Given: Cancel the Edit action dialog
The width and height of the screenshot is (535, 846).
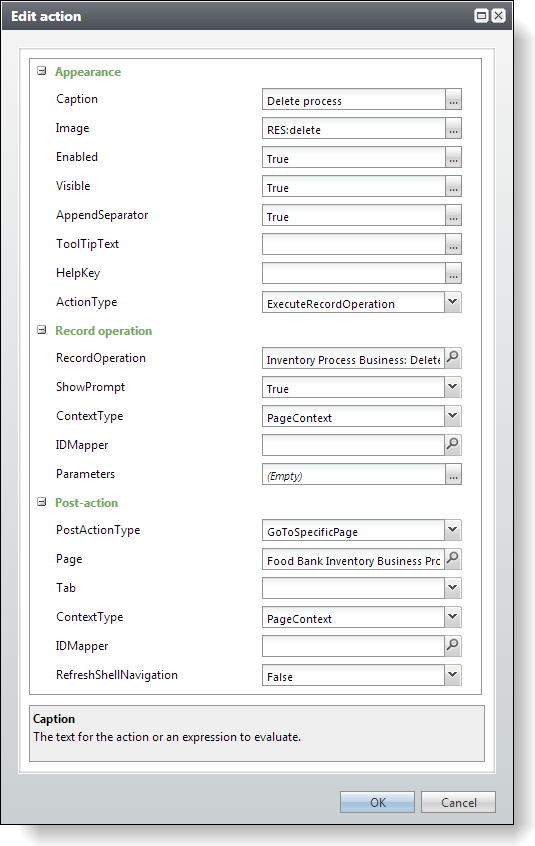Looking at the screenshot, I should (458, 802).
